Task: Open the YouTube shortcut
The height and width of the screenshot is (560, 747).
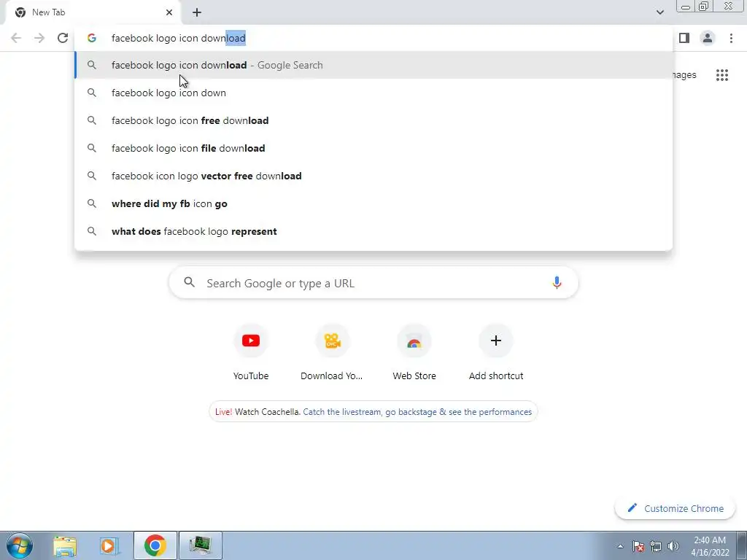Action: coord(251,352)
